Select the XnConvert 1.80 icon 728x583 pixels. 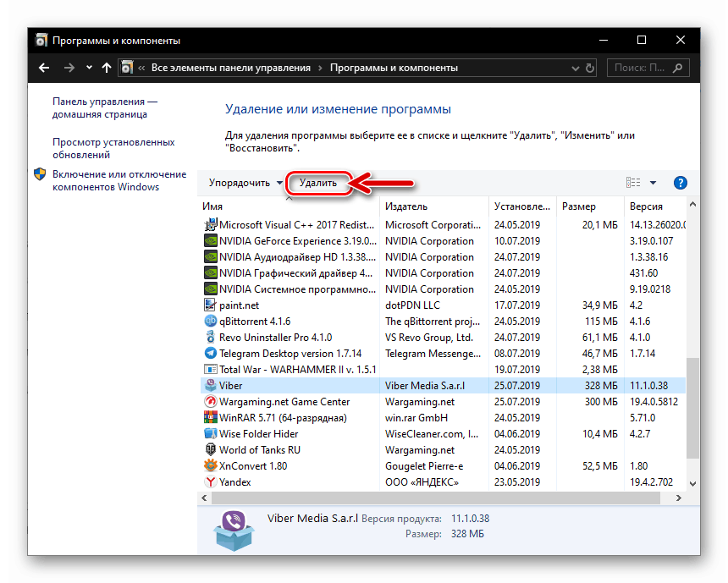pyautogui.click(x=210, y=466)
